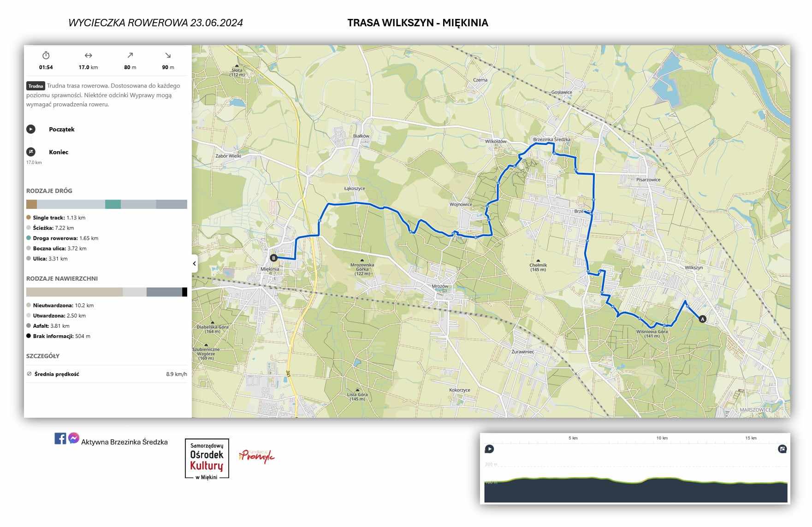Click the Aktywna Brzezinka Średzka link
Screen dimensions: 812x527
coord(124,442)
